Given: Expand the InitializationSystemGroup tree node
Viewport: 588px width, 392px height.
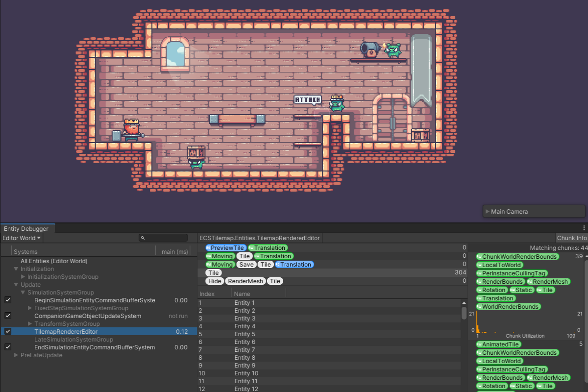Looking at the screenshot, I should point(23,277).
